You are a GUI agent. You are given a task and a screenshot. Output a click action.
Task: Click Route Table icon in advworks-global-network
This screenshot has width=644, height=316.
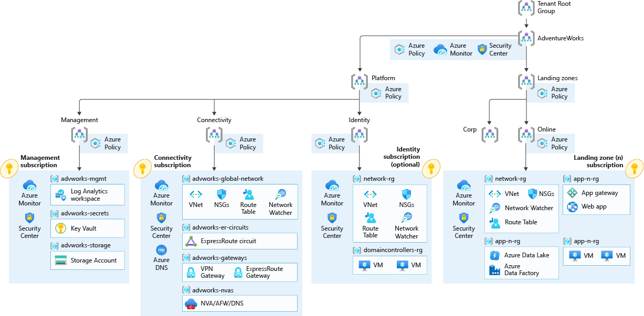pos(248,194)
